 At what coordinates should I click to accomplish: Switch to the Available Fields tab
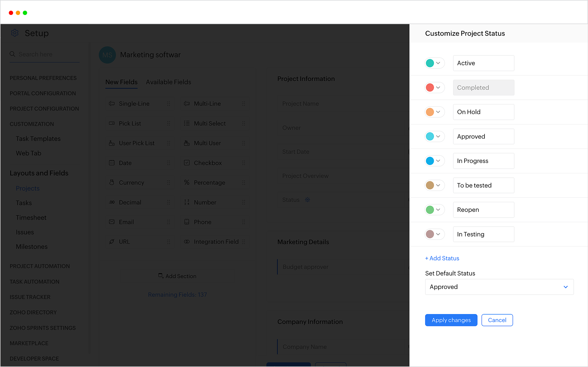168,82
